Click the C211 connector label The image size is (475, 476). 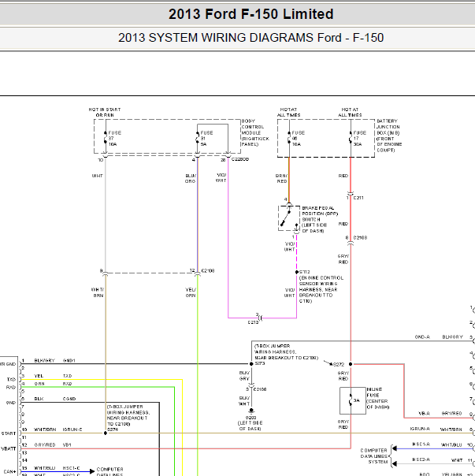tap(358, 198)
